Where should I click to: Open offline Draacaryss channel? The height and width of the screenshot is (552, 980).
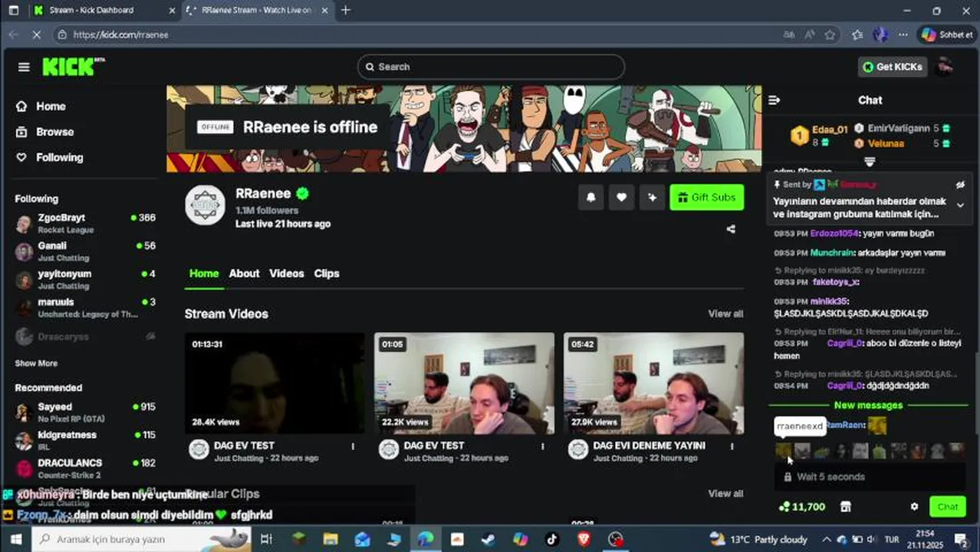tap(85, 337)
